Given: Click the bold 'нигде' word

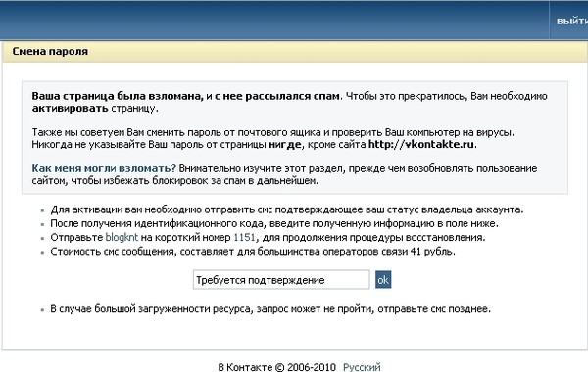Looking at the screenshot, I should coord(285,144).
